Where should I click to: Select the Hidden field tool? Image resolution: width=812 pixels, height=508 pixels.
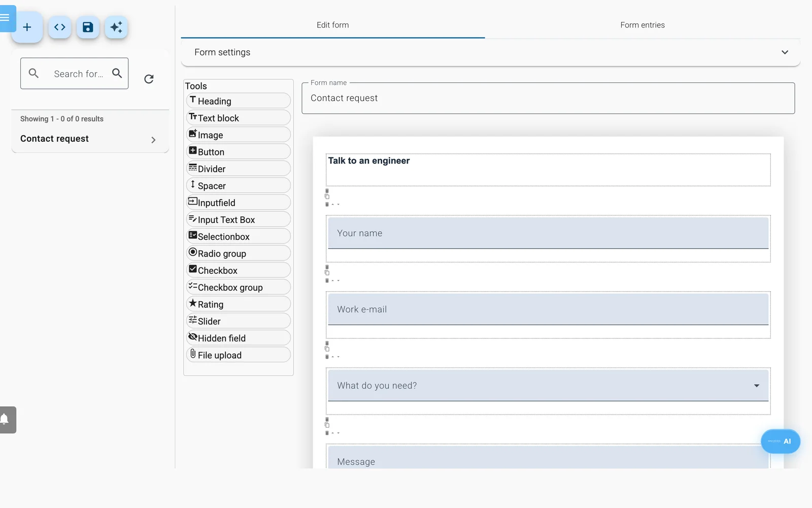239,338
